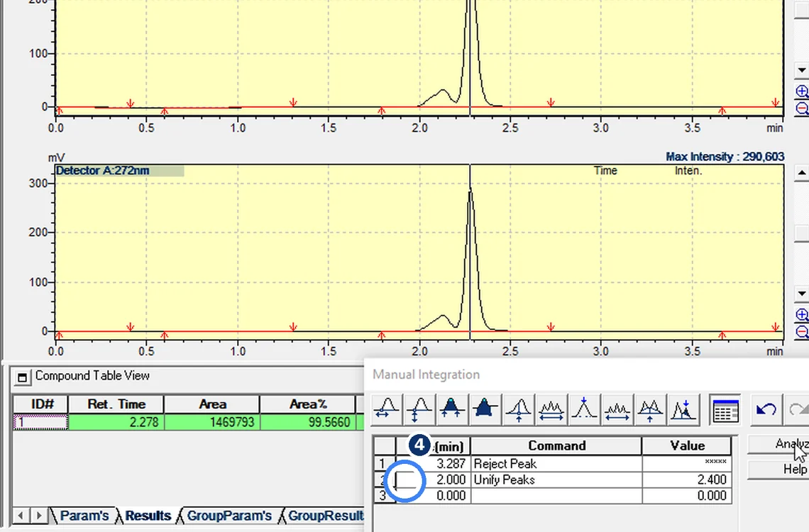Select the reject peak down-arrow tool
809x532 pixels.
583,410
